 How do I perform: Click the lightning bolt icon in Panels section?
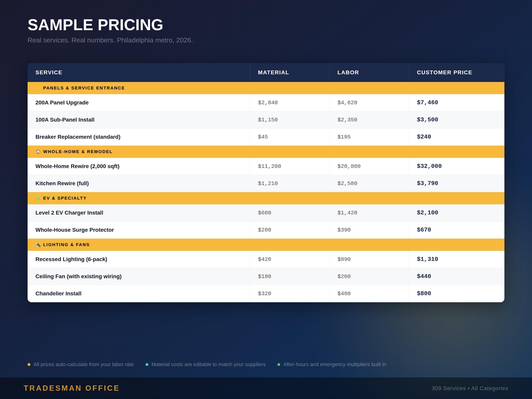pos(38,88)
